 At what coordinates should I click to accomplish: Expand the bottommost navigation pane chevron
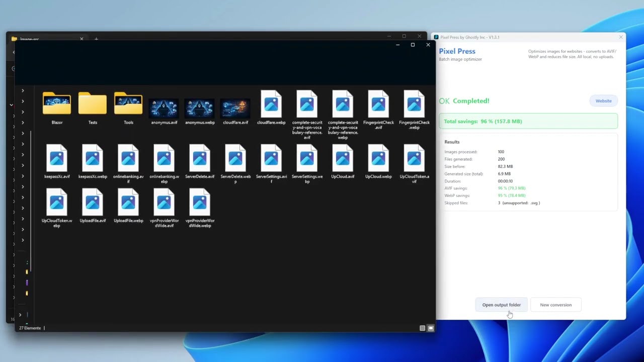coord(20,315)
